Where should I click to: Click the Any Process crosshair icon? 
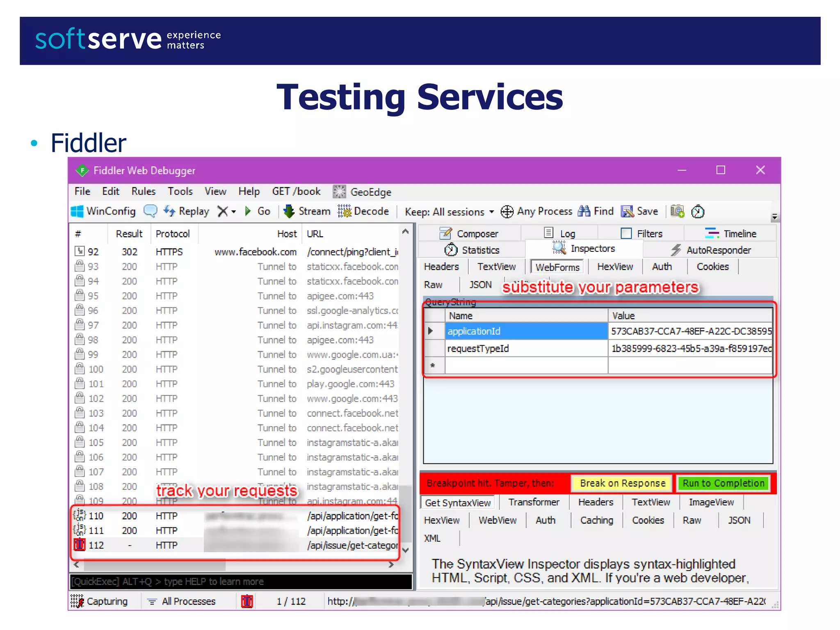(x=507, y=212)
